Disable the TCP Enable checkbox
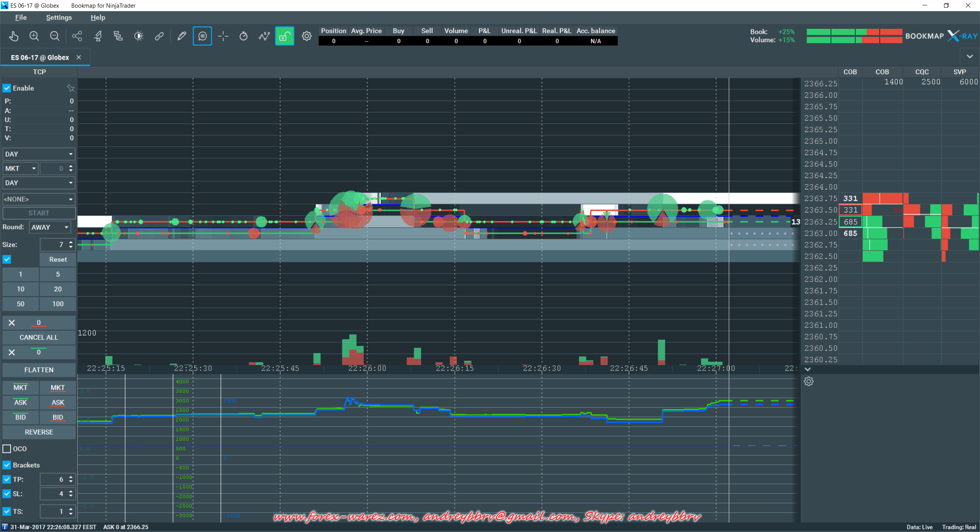Viewport: 980px width, 532px height. (7, 88)
